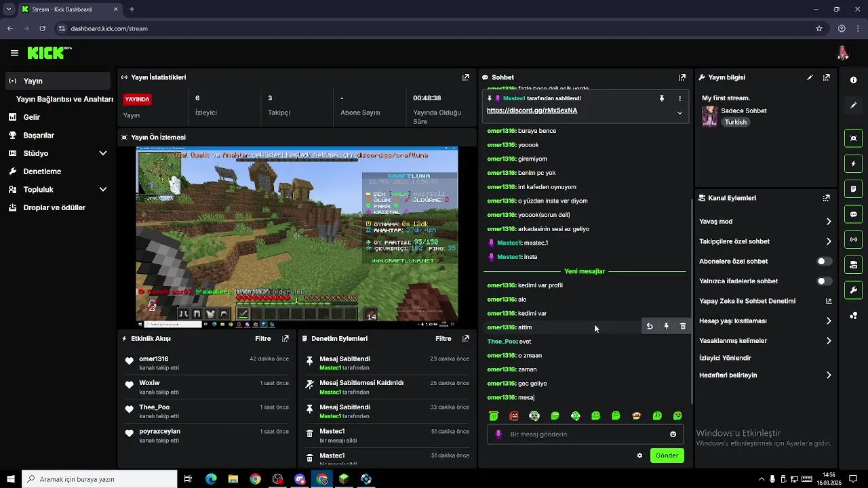Image resolution: width=868 pixels, height=488 pixels.
Task: Toggle the stream preview widget icon in sidebar
Action: pos(853,138)
